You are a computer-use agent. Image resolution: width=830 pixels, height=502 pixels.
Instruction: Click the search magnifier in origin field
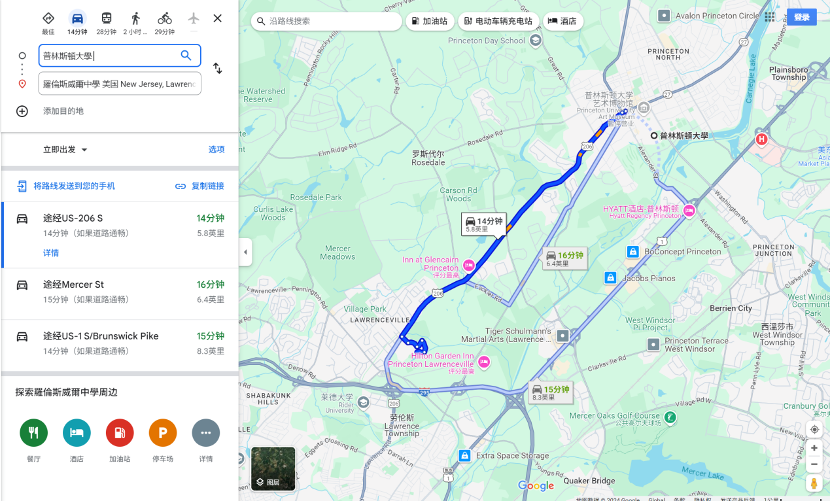pyautogui.click(x=186, y=55)
